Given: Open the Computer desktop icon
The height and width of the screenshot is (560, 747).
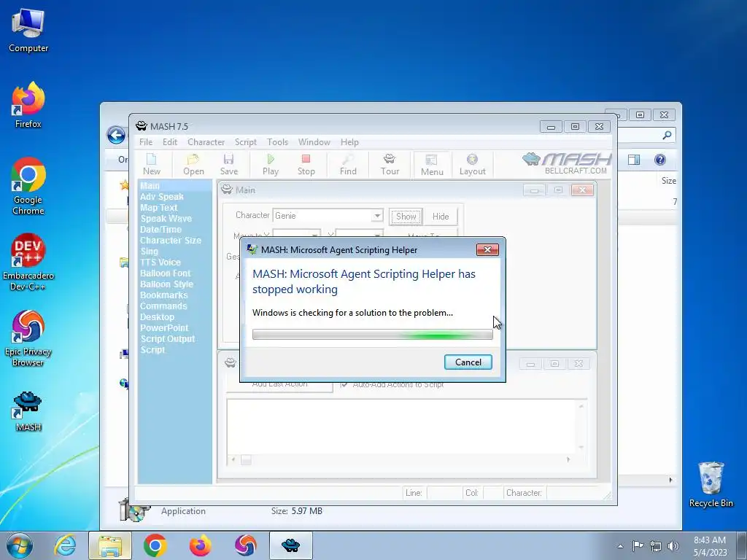Looking at the screenshot, I should 28,31.
